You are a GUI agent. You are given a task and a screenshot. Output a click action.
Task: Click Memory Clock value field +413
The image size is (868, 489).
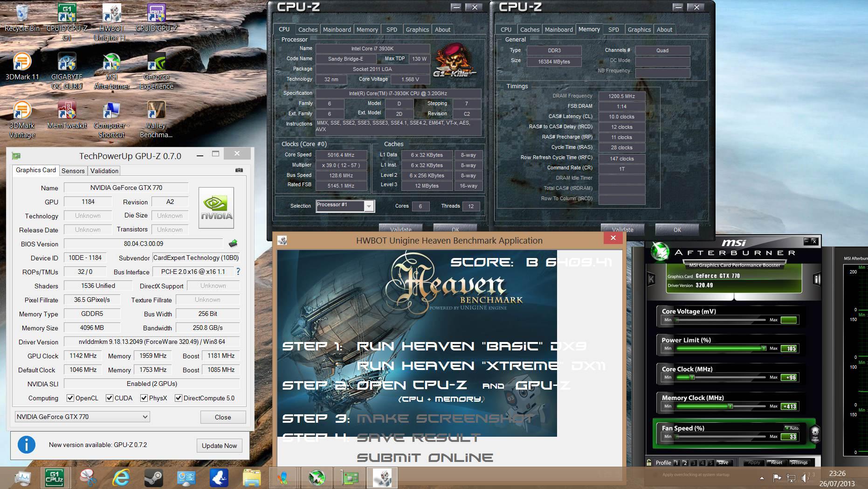point(789,406)
